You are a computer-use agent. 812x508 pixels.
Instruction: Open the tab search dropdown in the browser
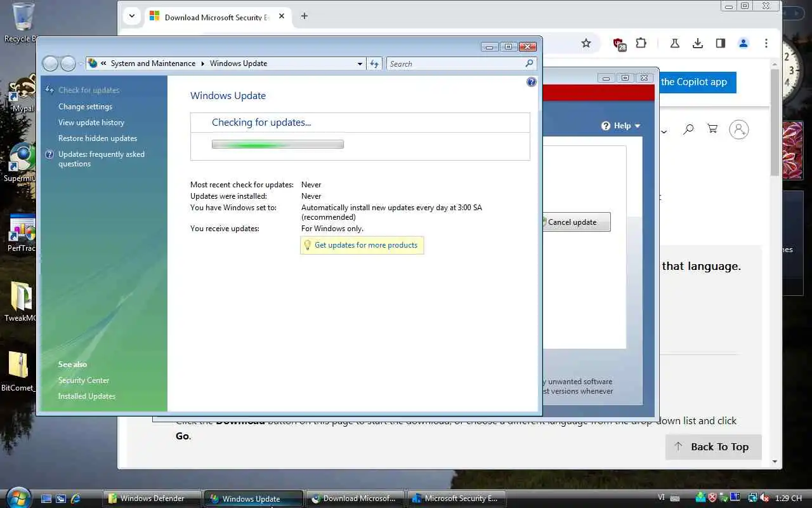point(131,17)
